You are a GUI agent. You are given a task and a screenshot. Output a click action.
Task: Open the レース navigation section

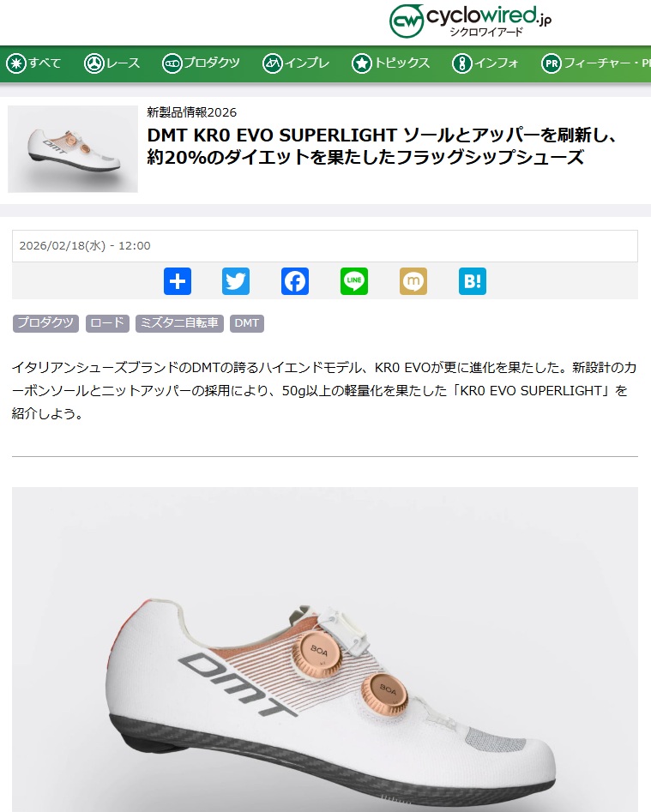point(112,63)
